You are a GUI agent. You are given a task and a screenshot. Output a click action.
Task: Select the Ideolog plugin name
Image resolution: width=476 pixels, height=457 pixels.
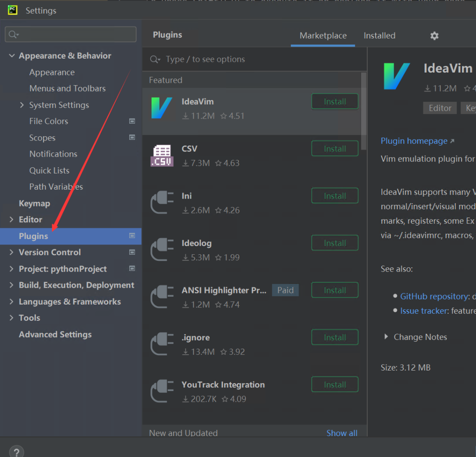click(x=197, y=243)
